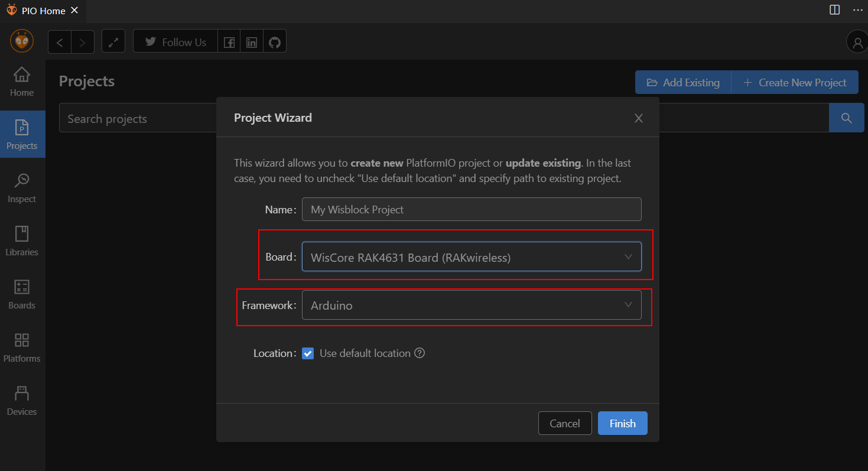Click the search magnifier button

pos(846,118)
